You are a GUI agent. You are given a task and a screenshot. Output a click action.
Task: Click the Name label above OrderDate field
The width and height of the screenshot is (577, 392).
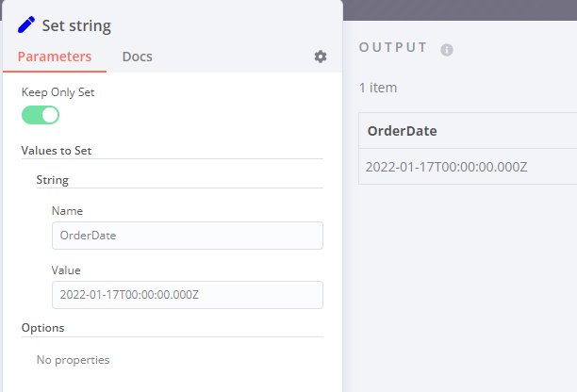67,211
